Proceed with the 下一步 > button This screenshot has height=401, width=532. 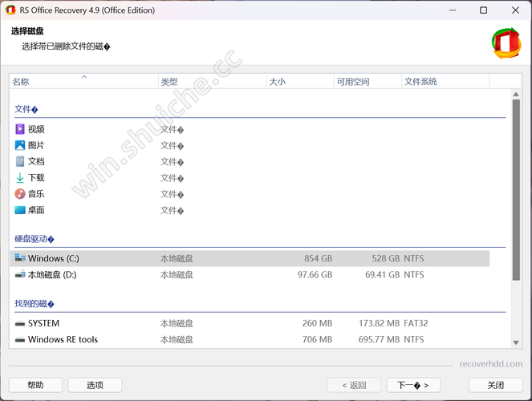coord(413,385)
